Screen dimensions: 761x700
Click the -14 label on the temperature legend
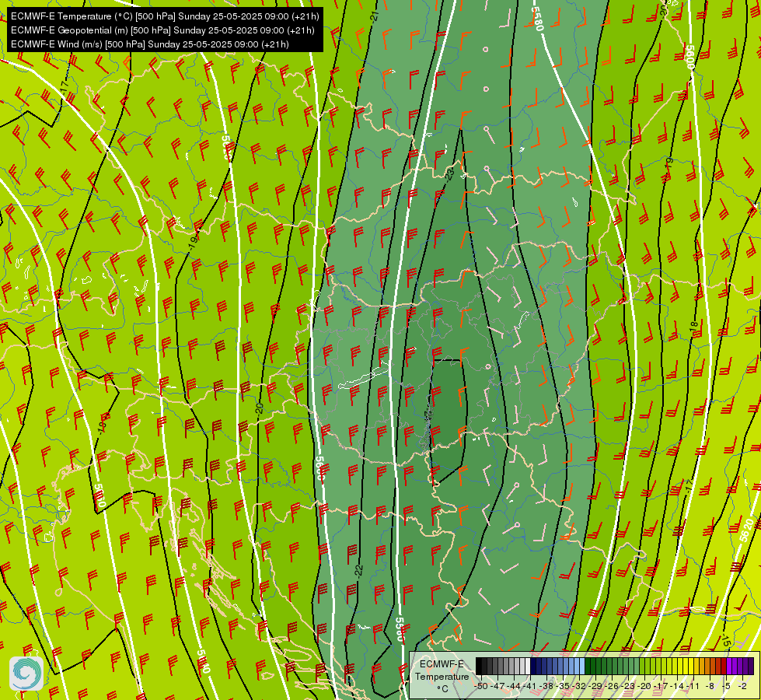(x=677, y=686)
